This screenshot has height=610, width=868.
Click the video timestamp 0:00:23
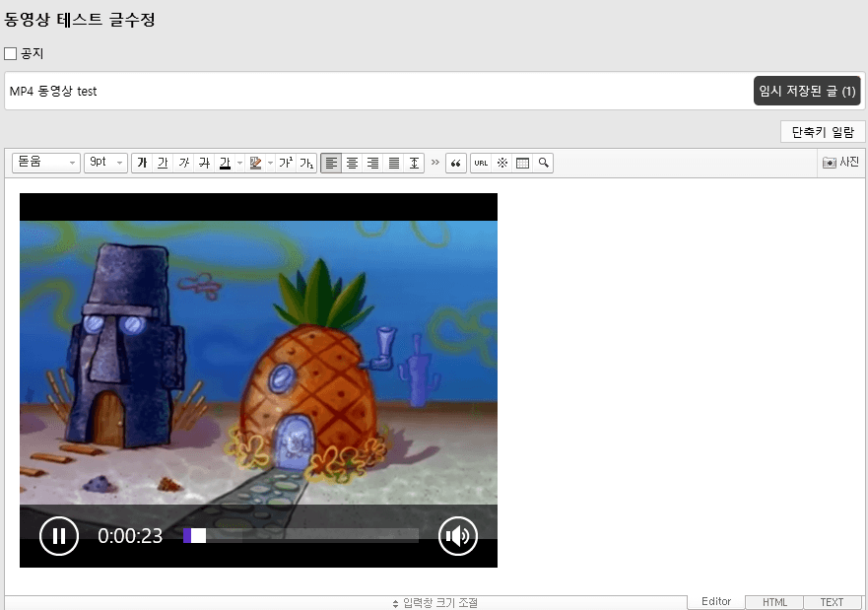pyautogui.click(x=130, y=536)
